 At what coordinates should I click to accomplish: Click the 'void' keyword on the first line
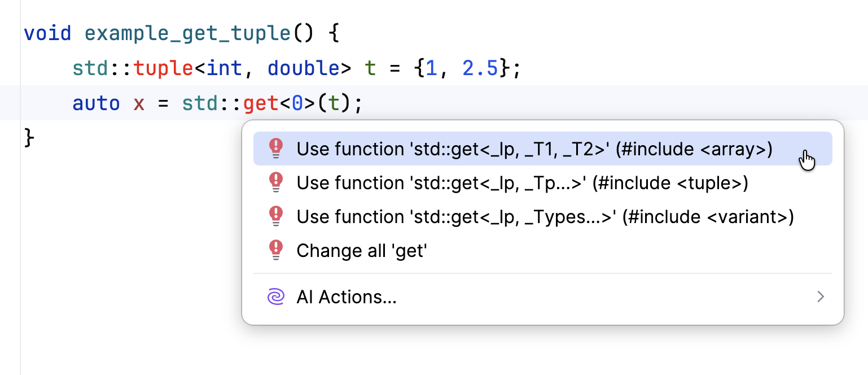[x=47, y=33]
